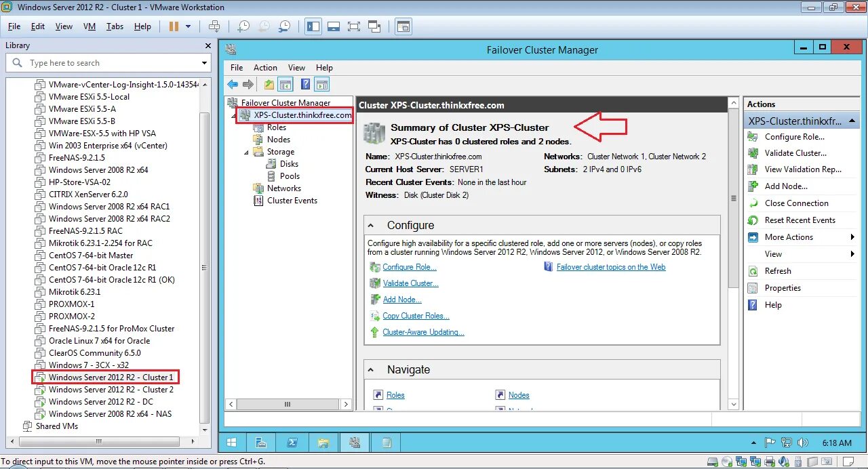Viewport: 868px width, 469px height.
Task: Toggle the show library sidebar icon
Action: (313, 26)
